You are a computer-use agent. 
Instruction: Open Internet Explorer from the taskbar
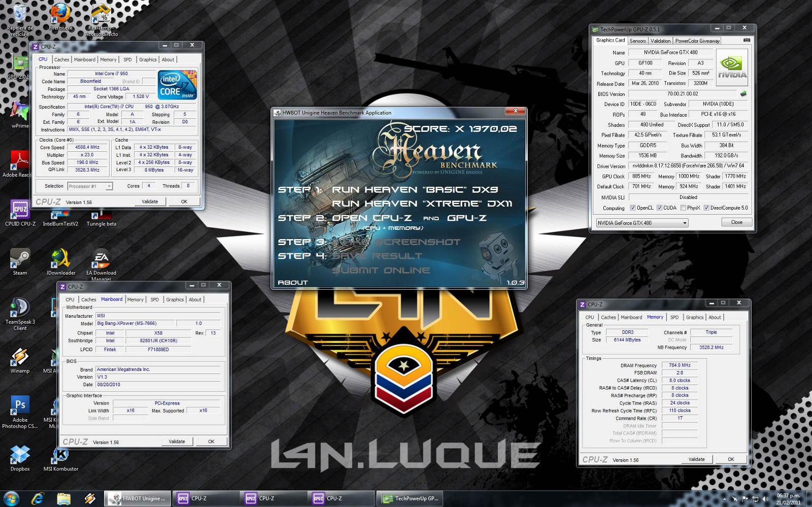[38, 498]
